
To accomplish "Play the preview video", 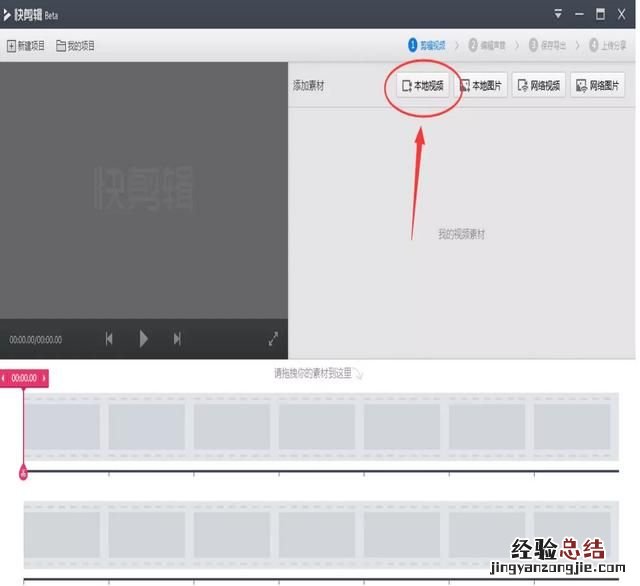I will pyautogui.click(x=143, y=339).
